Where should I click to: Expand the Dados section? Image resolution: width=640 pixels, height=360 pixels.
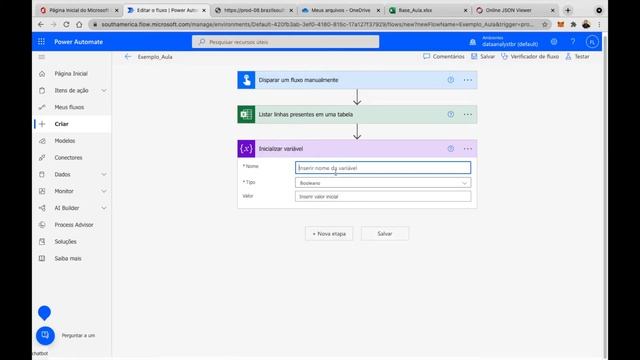pos(104,174)
